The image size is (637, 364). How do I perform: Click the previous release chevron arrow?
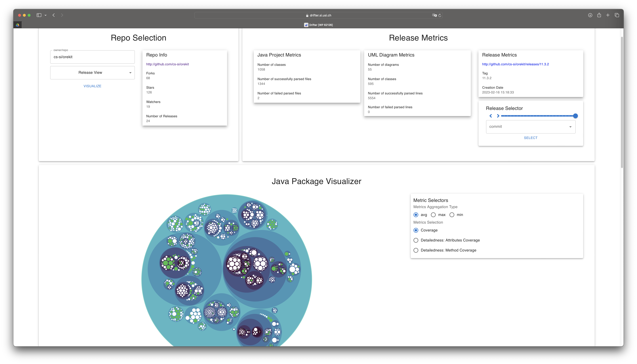(x=491, y=116)
